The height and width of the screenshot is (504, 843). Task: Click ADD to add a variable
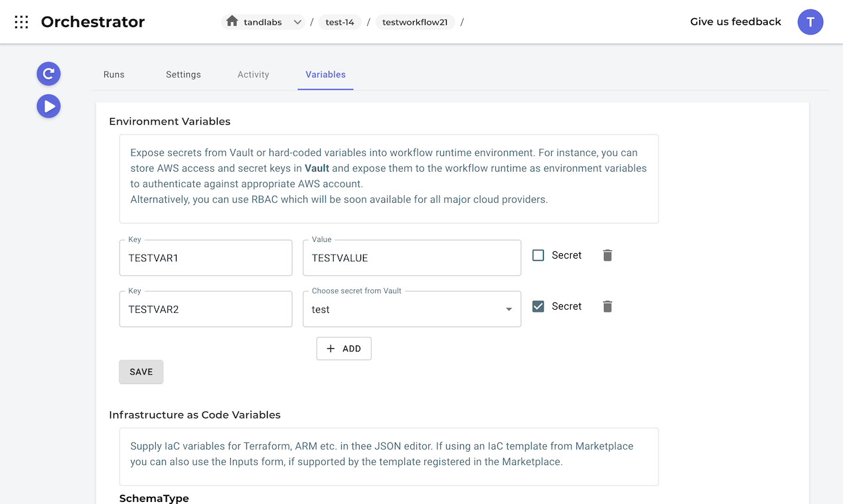(x=344, y=349)
